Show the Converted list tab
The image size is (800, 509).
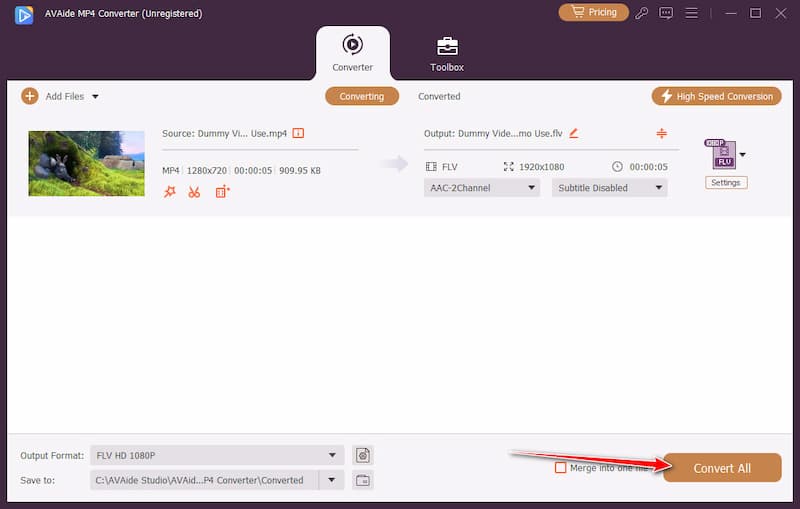click(439, 96)
